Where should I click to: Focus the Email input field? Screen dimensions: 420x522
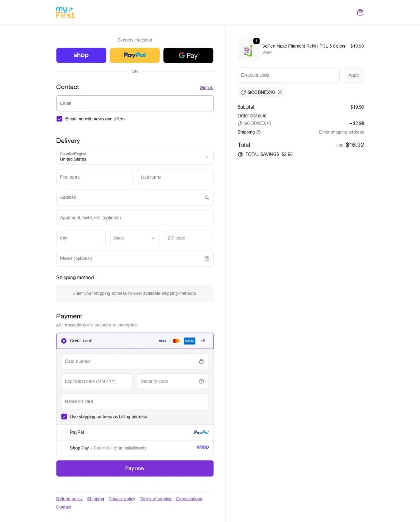coord(135,103)
